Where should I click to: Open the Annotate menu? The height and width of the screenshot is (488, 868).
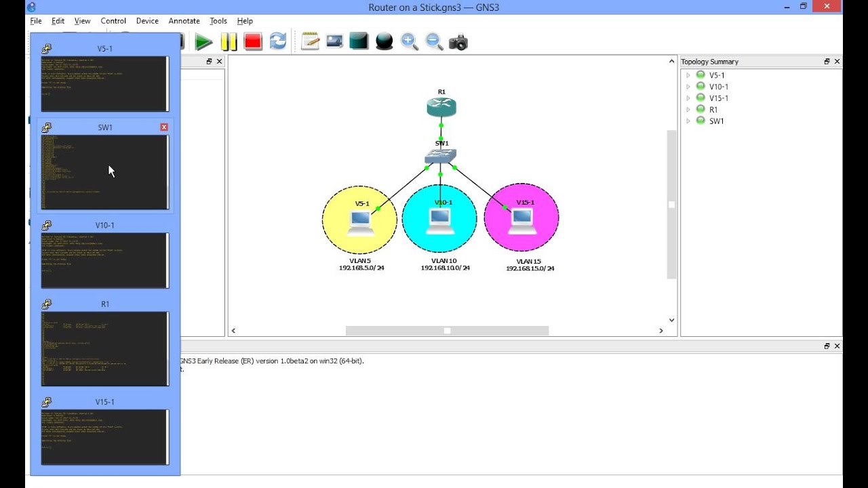point(184,21)
